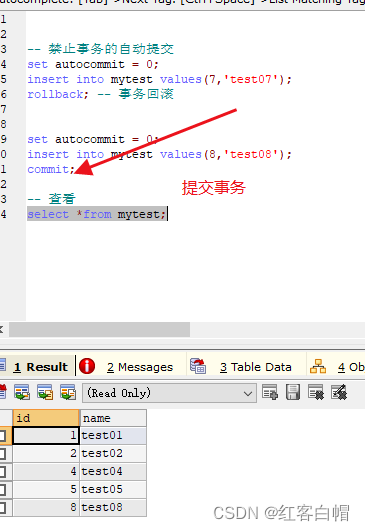The width and height of the screenshot is (365, 531).
Task: Select the id cell with value 2
Action: coord(46,453)
